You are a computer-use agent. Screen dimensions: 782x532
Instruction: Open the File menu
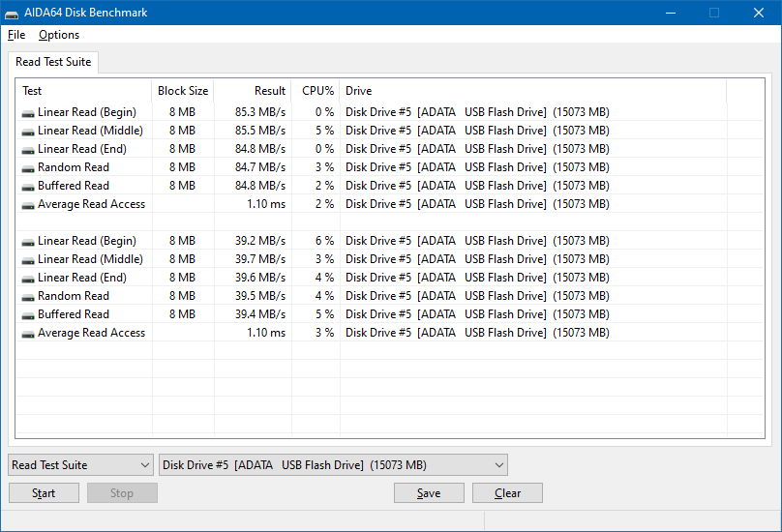16,35
